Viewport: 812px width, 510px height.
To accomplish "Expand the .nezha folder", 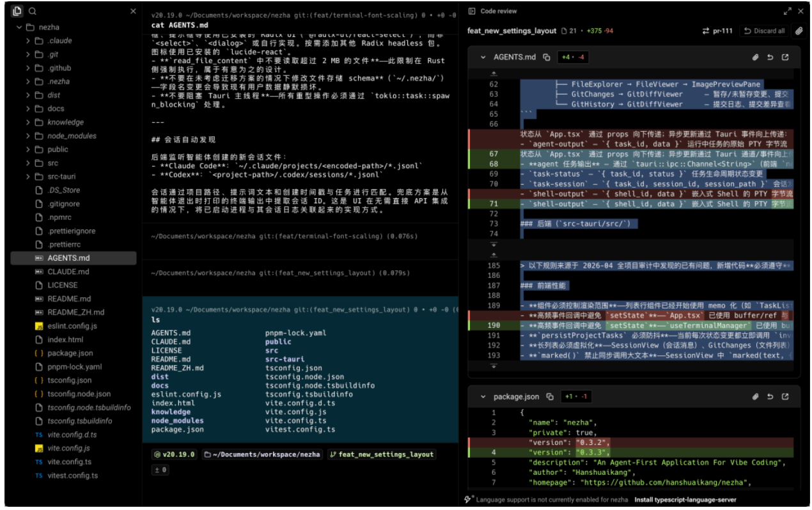I will (x=28, y=81).
